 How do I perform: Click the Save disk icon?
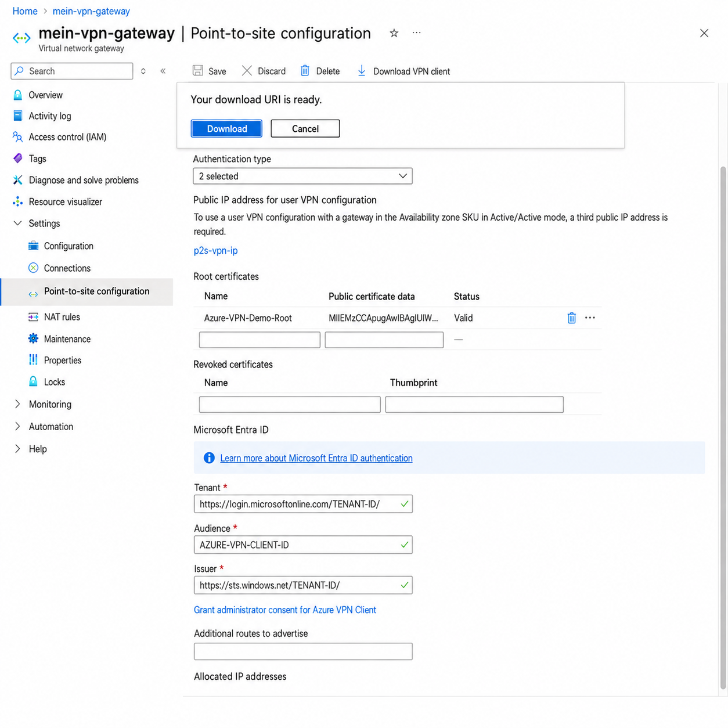(x=198, y=71)
